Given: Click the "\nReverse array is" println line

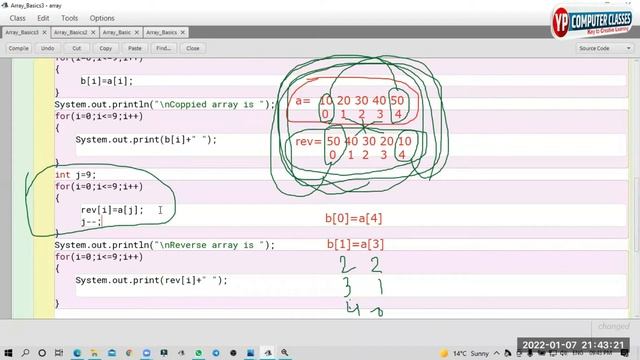Looking at the screenshot, I should point(165,245).
